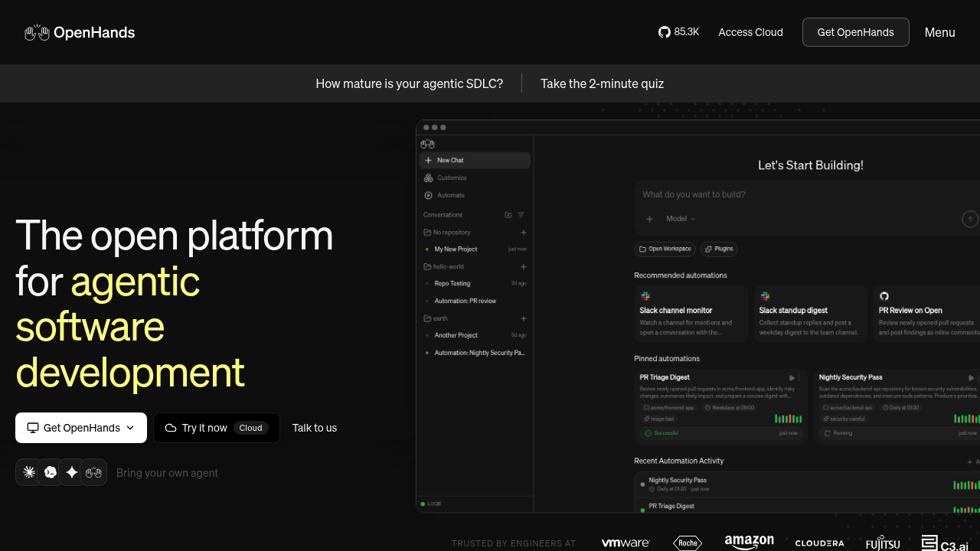The width and height of the screenshot is (980, 551).
Task: Open the My New Project conversation
Action: coord(475,249)
